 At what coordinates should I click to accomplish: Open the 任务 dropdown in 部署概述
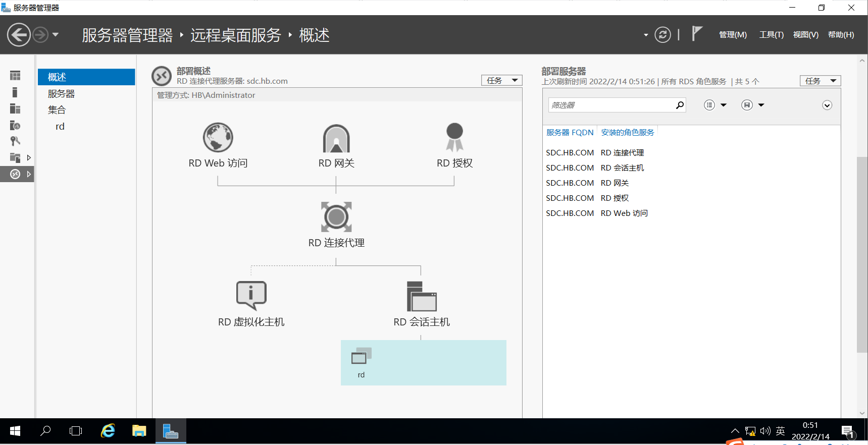point(501,80)
